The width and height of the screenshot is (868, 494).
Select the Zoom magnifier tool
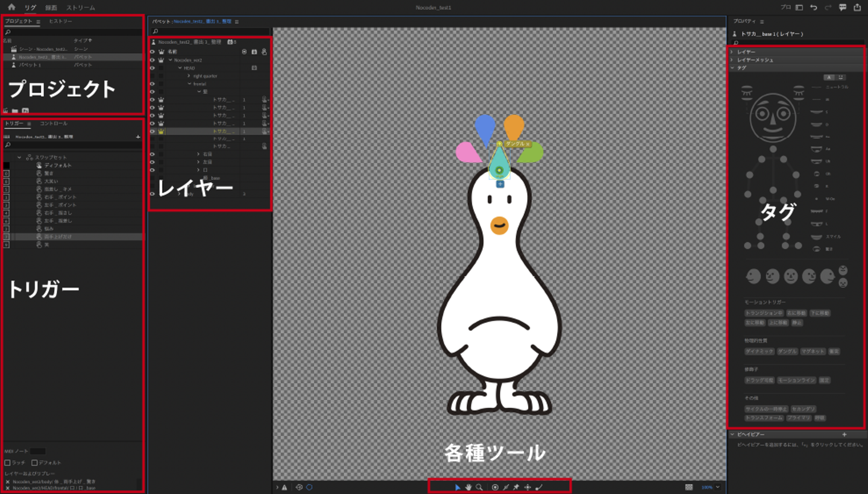479,487
